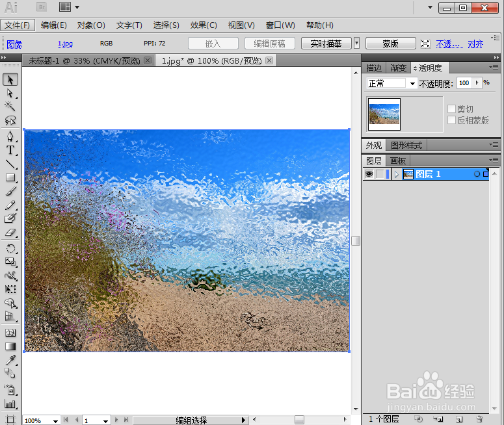Viewport: 504px width, 425px height.
Task: Click the 1.jpg linked file link
Action: 65,44
